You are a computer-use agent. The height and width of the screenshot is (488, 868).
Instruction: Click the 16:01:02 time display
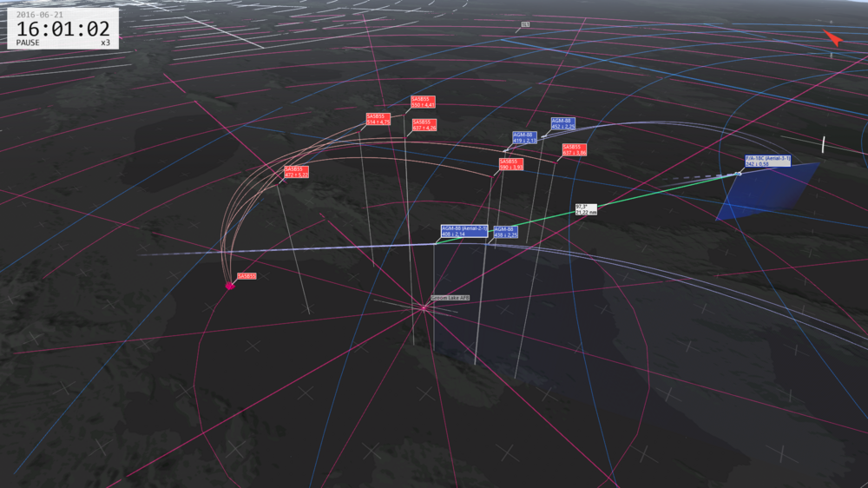tap(62, 29)
